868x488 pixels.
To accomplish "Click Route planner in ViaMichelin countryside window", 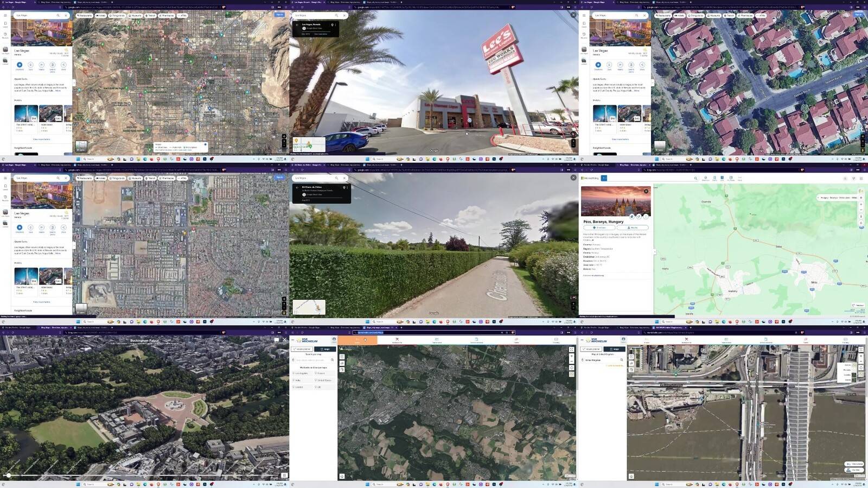I will click(302, 349).
